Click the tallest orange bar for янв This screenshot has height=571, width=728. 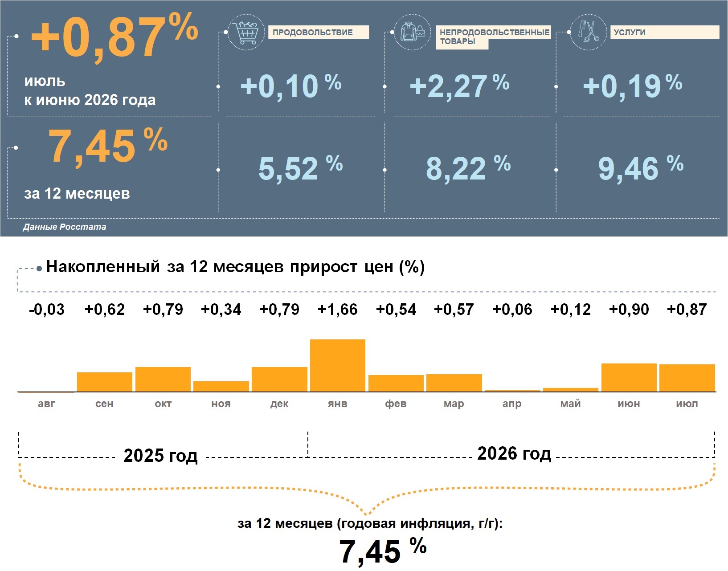pyautogui.click(x=338, y=366)
